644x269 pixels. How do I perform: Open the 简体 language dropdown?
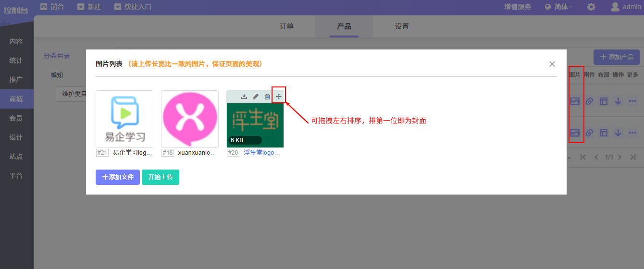(x=558, y=7)
